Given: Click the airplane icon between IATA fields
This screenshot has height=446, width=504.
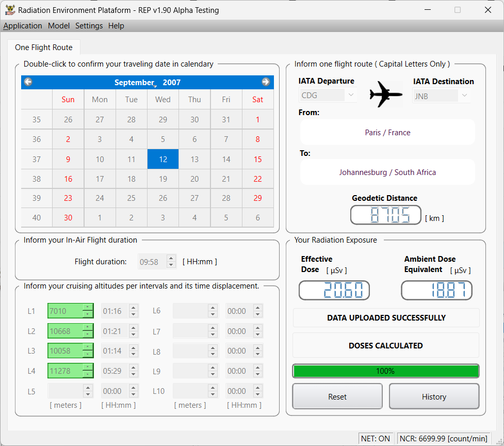Looking at the screenshot, I should click(386, 94).
